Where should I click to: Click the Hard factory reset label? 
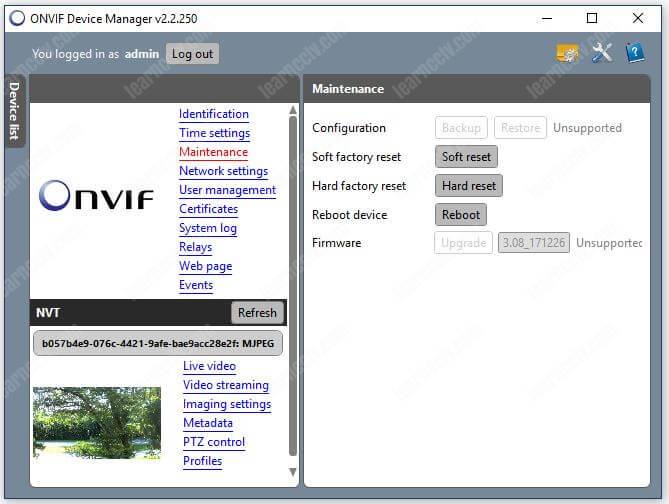coord(359,186)
